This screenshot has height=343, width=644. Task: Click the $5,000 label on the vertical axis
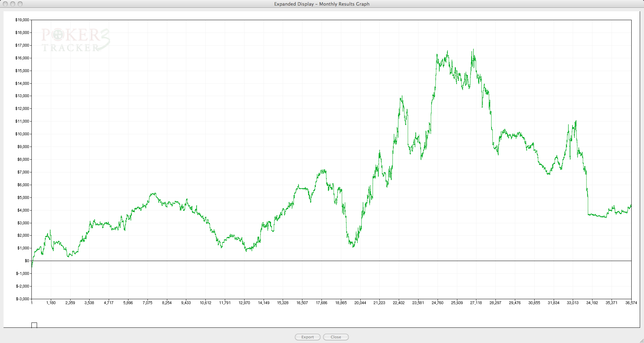point(23,197)
